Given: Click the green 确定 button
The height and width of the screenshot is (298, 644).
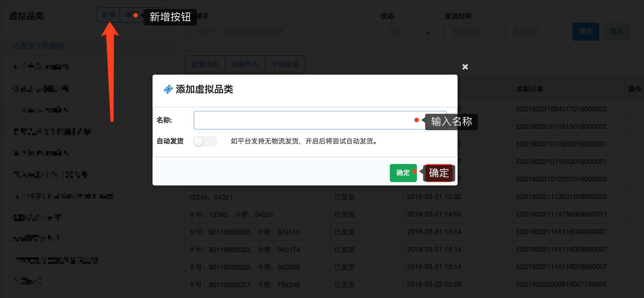Looking at the screenshot, I should pos(403,173).
